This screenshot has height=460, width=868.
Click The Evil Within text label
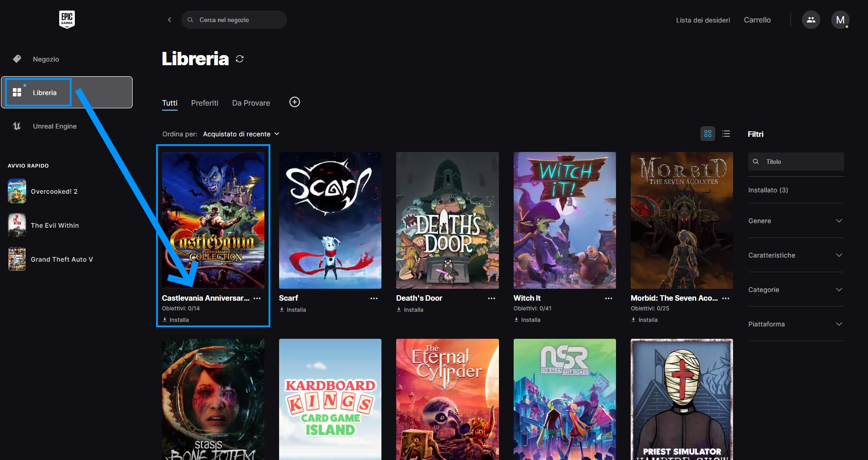tap(55, 225)
